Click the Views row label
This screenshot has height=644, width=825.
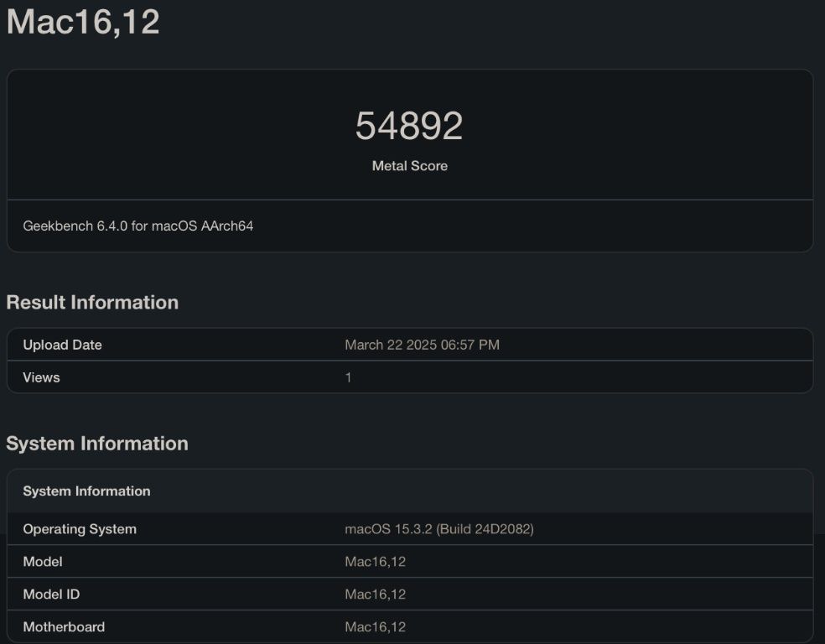coord(42,377)
